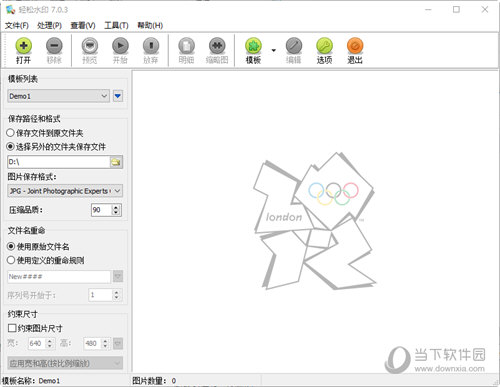
Task: Open the 工具(T) menu
Action: coord(116,25)
